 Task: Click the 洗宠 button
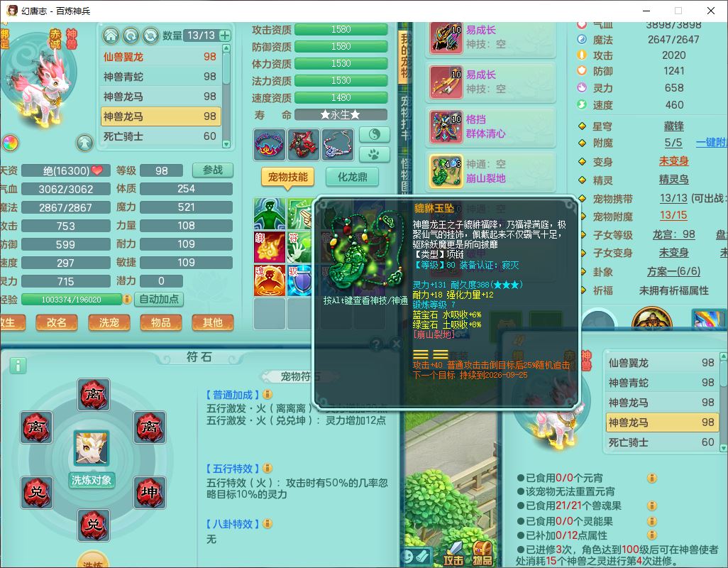(109, 322)
